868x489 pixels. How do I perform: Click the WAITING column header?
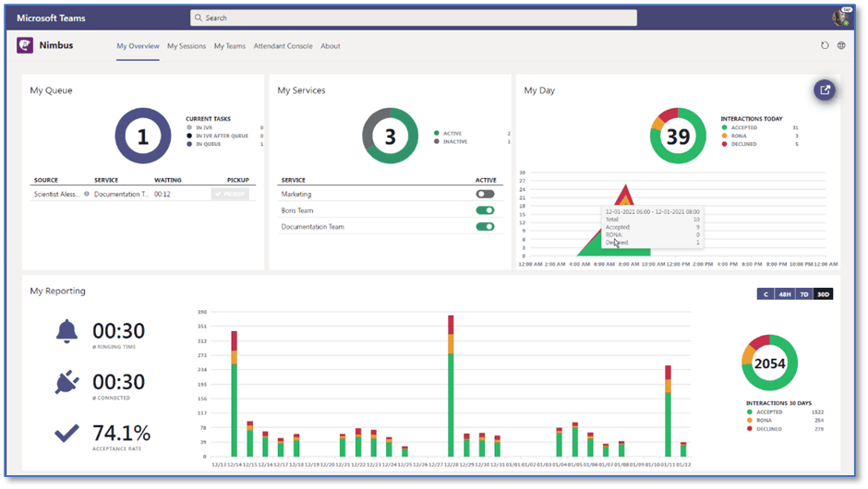pos(168,180)
